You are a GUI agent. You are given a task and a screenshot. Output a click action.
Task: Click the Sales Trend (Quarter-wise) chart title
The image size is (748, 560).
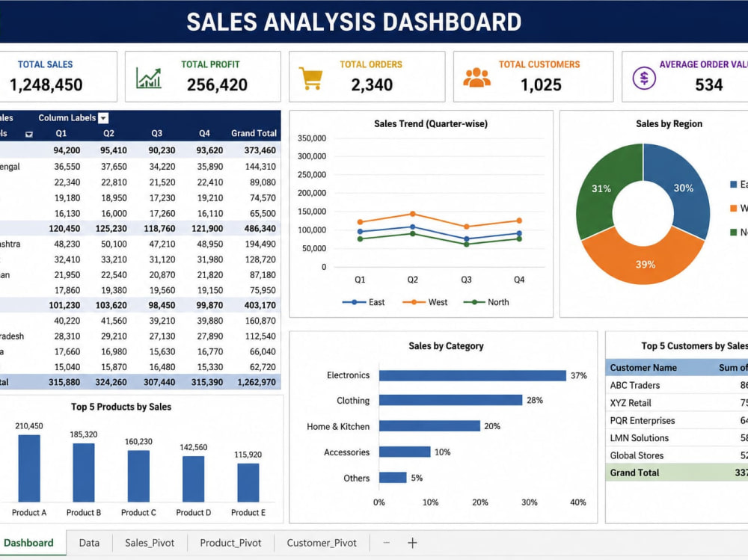tap(431, 123)
